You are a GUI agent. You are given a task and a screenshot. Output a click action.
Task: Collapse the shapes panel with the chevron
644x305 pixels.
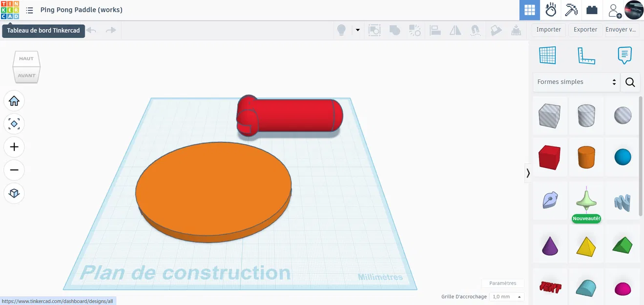point(528,173)
